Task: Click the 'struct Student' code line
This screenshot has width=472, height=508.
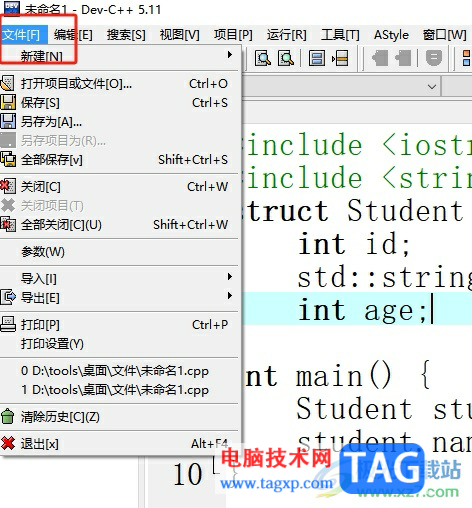Action: [x=355, y=211]
